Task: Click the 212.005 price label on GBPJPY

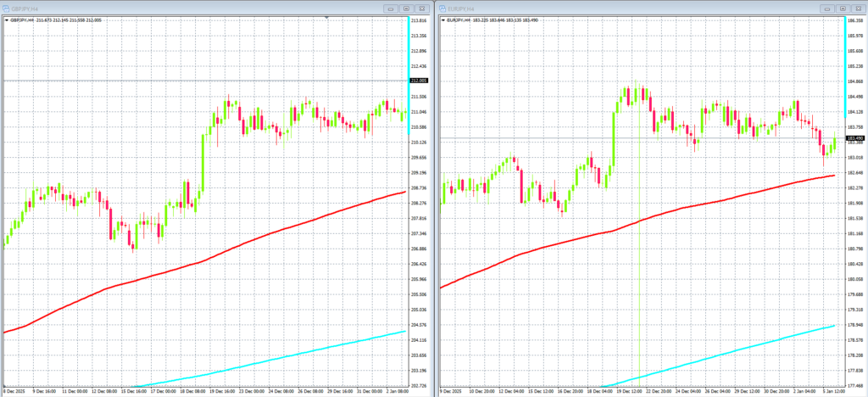Action: click(419, 81)
